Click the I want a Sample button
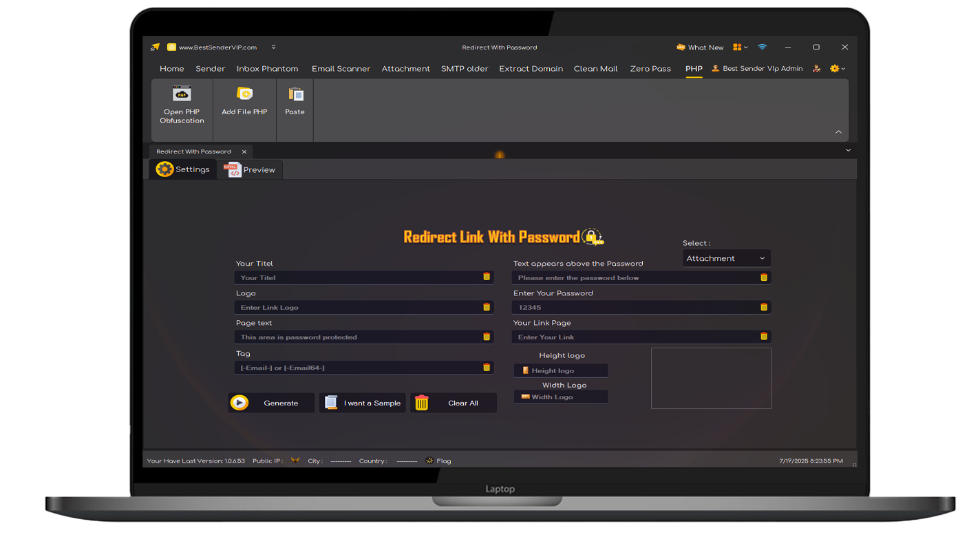Screen dimensions: 980x537 coord(362,403)
